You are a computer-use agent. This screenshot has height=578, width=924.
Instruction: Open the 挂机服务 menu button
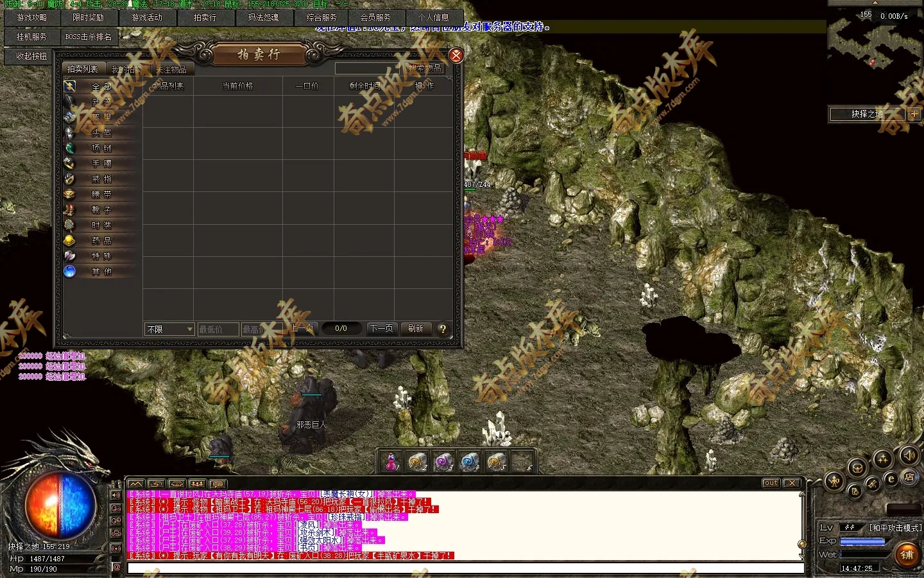pos(32,37)
